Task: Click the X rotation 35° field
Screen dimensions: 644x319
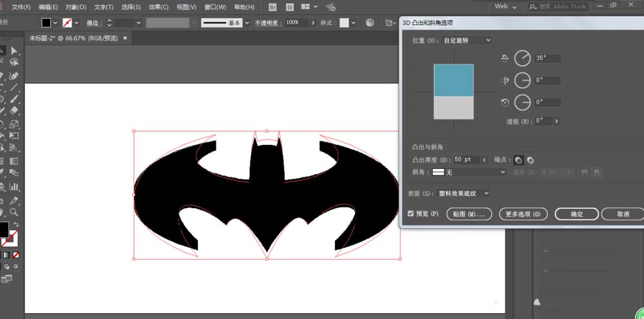Action: 547,58
